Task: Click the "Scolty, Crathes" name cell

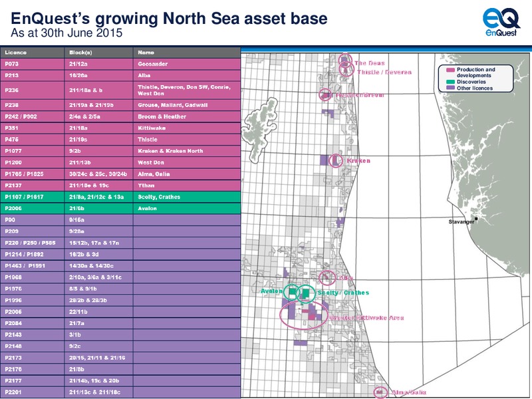Action: pyautogui.click(x=187, y=197)
